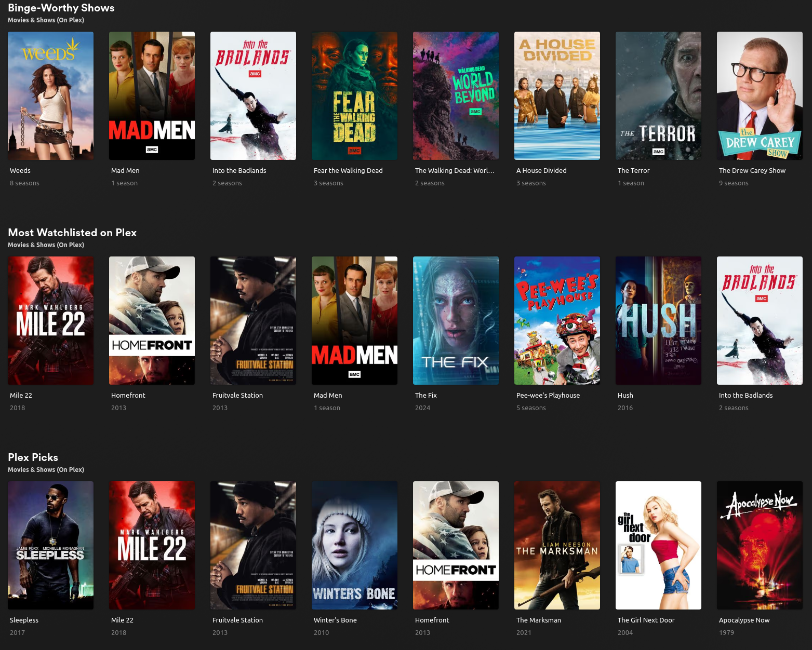Click the Winter's Bone poster
Screen dimensions: 812x650
tap(354, 545)
